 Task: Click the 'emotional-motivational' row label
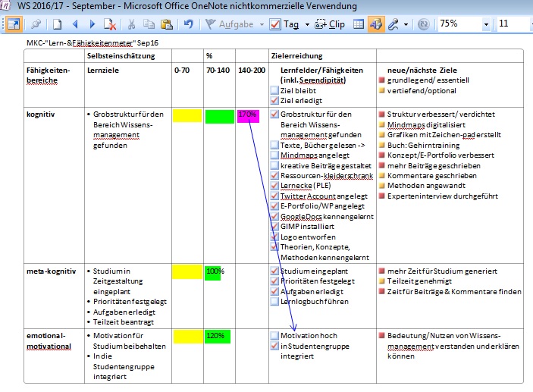49,341
